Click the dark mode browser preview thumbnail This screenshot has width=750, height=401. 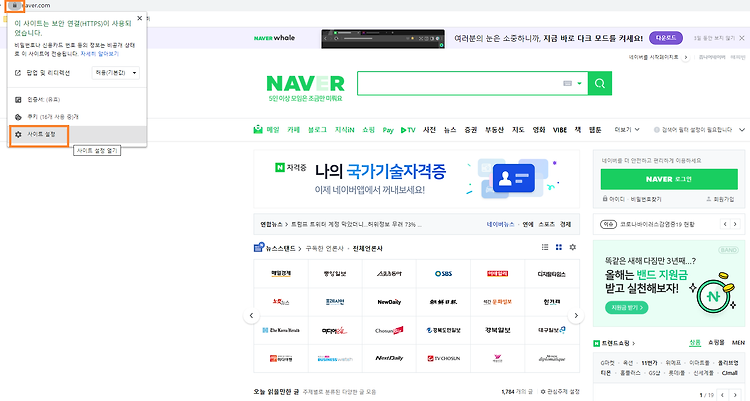[x=383, y=39]
